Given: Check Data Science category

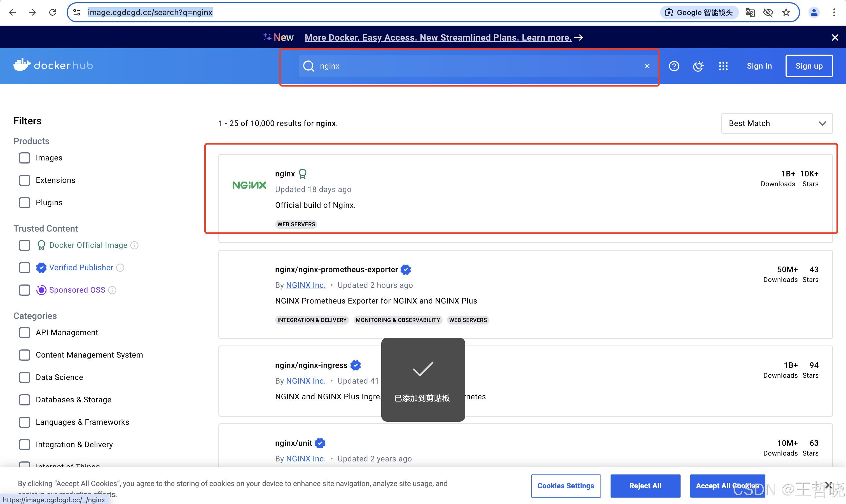Looking at the screenshot, I should 24,377.
